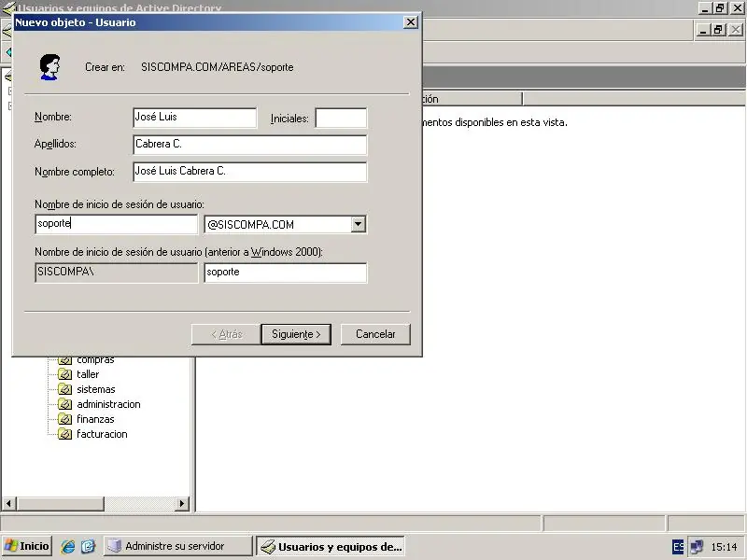The height and width of the screenshot is (560, 747).
Task: Click the administracion folder icon
Action: pos(64,404)
